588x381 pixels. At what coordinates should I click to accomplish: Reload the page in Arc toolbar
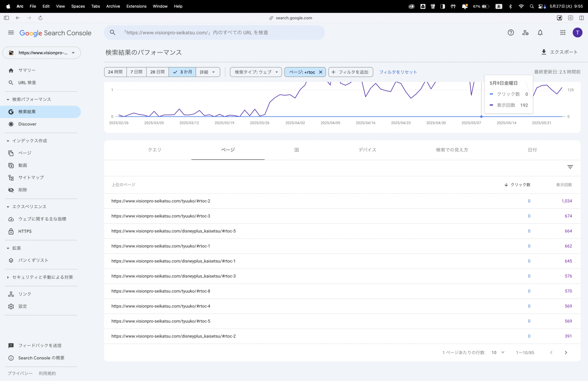pos(40,18)
